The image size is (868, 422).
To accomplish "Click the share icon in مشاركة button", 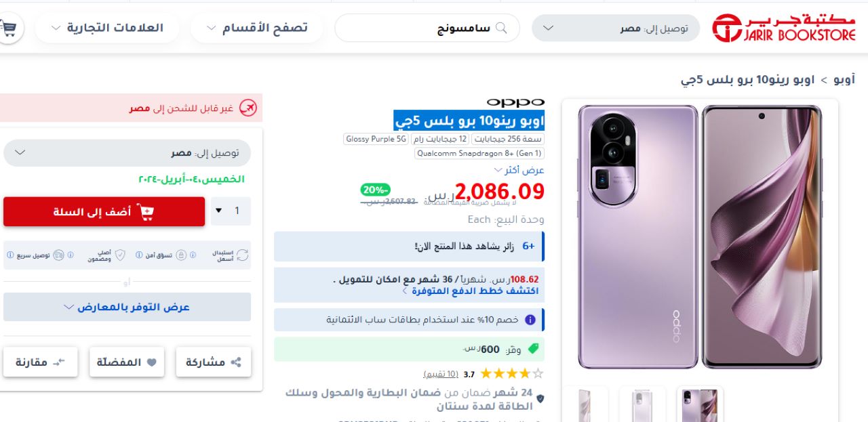I will click(236, 362).
